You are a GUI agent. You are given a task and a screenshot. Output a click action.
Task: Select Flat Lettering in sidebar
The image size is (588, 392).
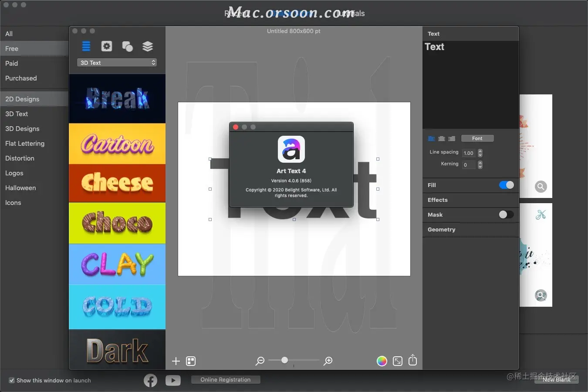pyautogui.click(x=34, y=144)
